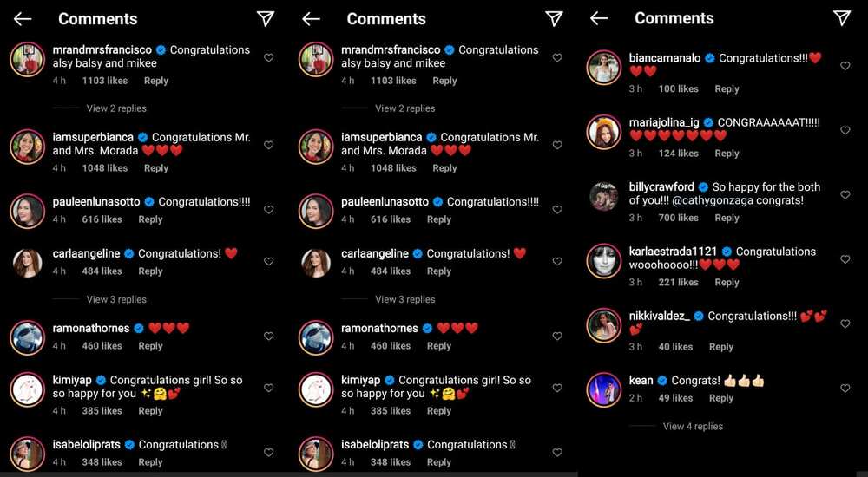Open biancamanalo's profile picture

tap(604, 67)
